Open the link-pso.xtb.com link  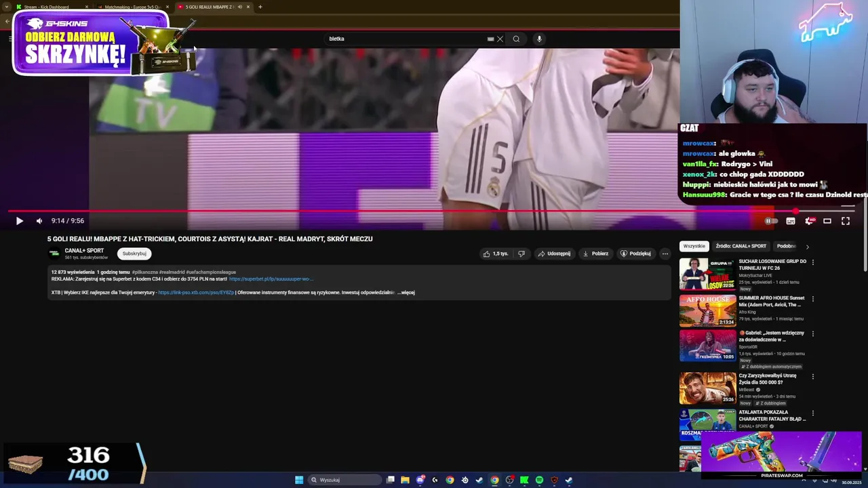(196, 292)
